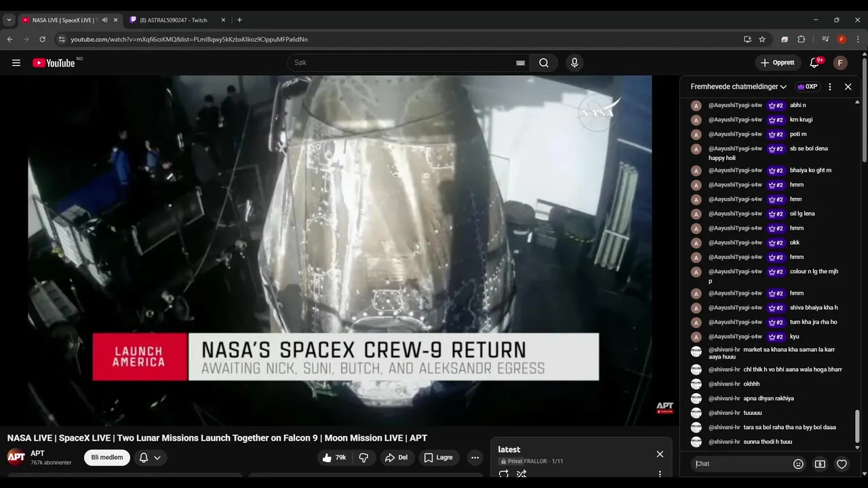Send a heart reaction in chat
The height and width of the screenshot is (488, 868).
[842, 464]
